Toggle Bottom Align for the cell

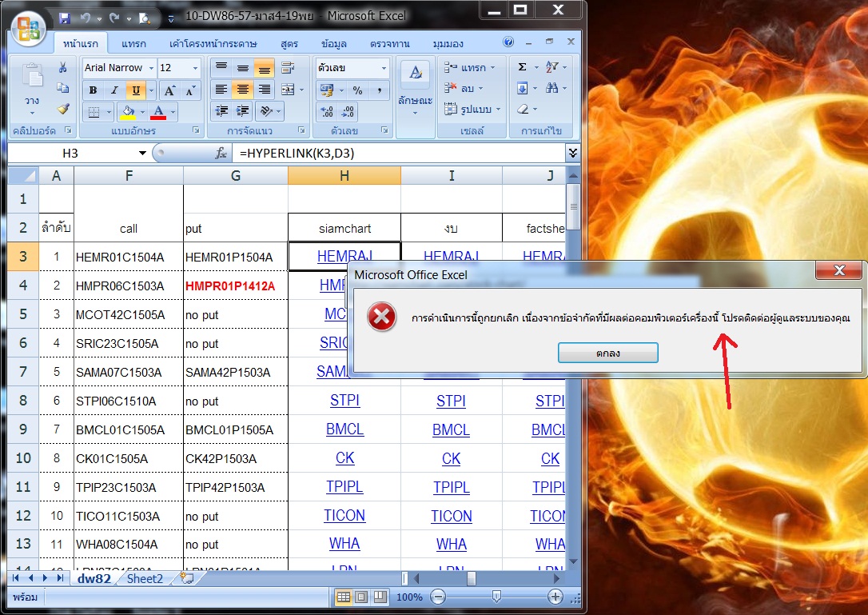pyautogui.click(x=264, y=68)
